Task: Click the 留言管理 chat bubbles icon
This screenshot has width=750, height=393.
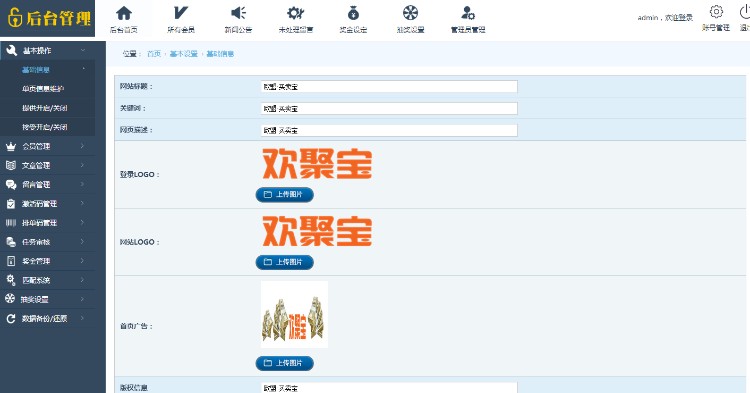Action: [11, 185]
